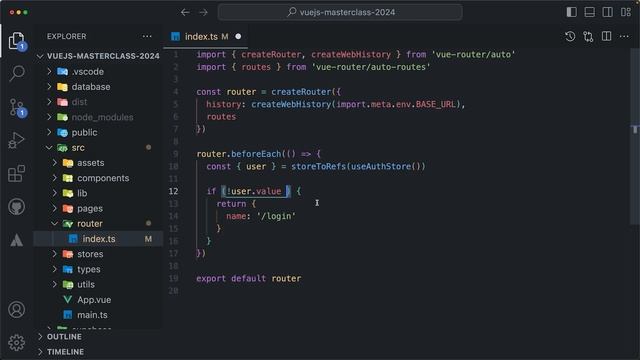
Task: Expand the .vscode folder
Action: click(x=98, y=72)
